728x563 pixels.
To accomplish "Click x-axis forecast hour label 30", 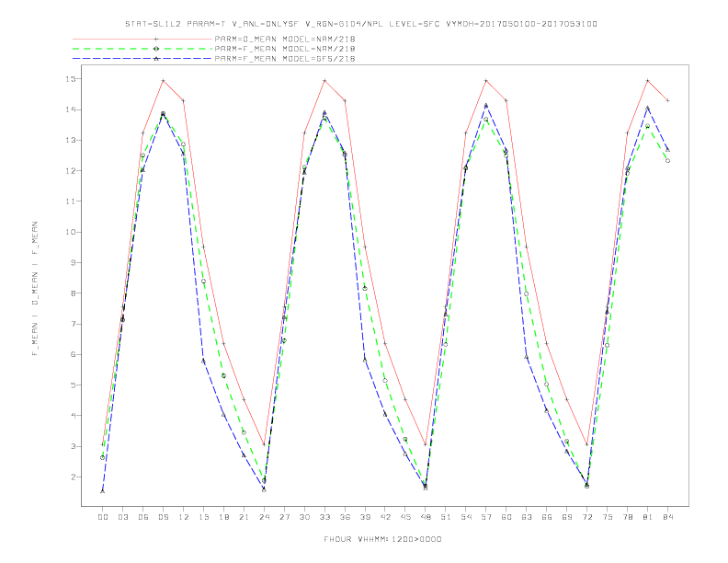I will [x=304, y=517].
